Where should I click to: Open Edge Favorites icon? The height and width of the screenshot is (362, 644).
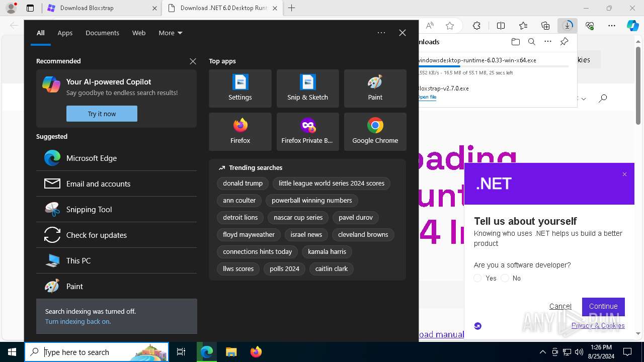[x=523, y=26]
